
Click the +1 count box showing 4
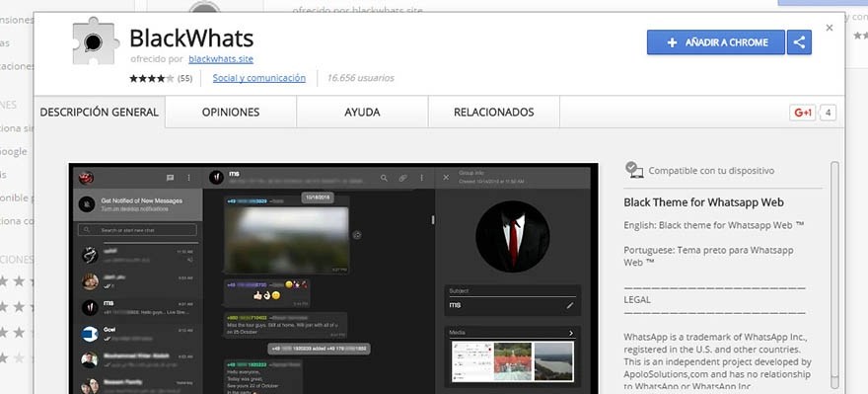[x=828, y=113]
